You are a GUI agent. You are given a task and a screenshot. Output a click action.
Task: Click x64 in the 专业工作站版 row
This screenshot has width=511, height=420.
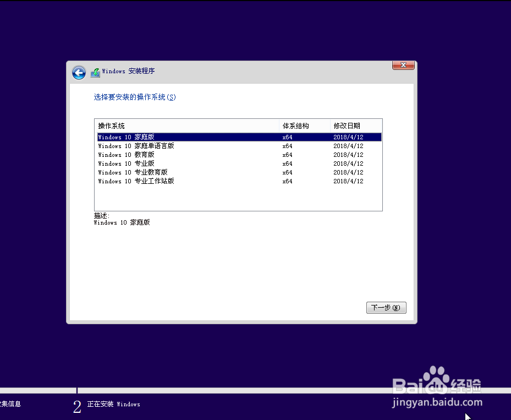click(x=287, y=181)
